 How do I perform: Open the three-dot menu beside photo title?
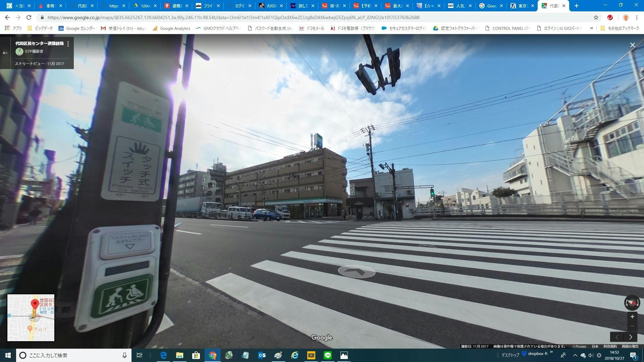(68, 44)
